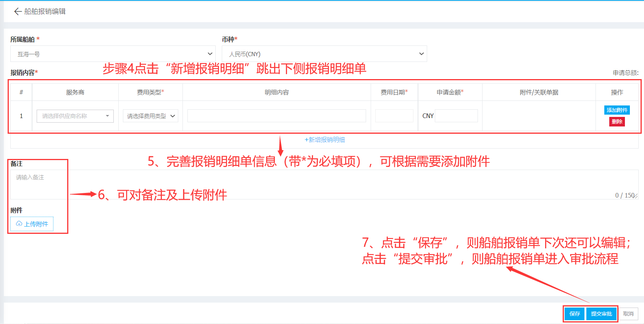Click the 费用日期 date field in row 1
The image size is (644, 324).
[x=394, y=116]
